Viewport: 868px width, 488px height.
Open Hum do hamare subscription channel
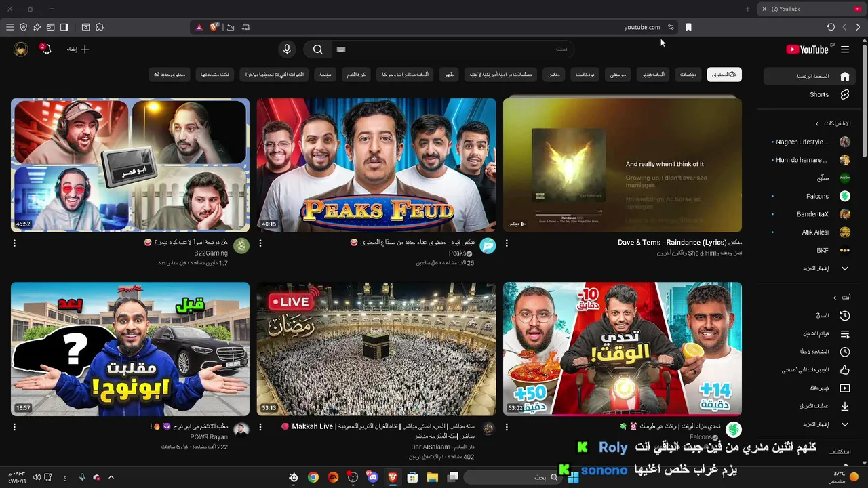tap(810, 160)
